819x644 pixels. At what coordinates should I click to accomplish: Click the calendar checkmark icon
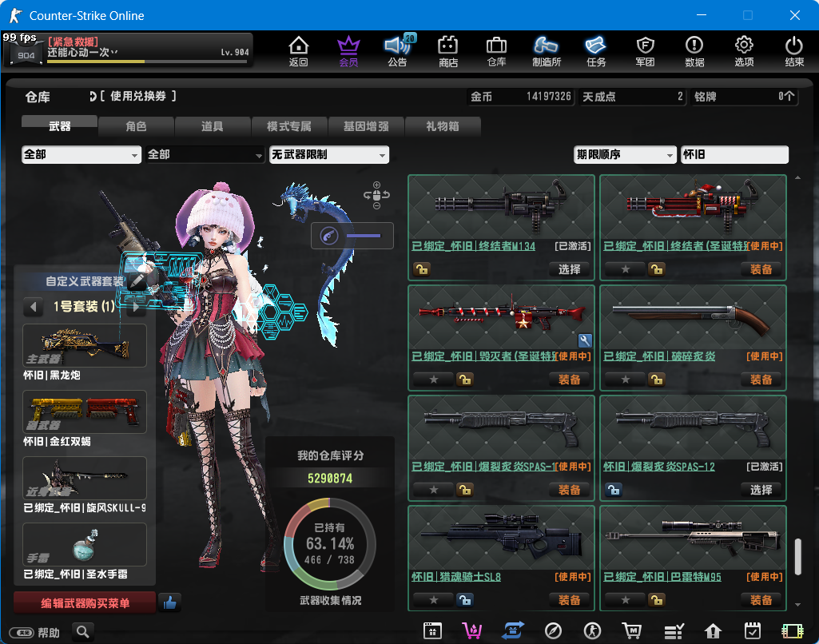pyautogui.click(x=752, y=630)
